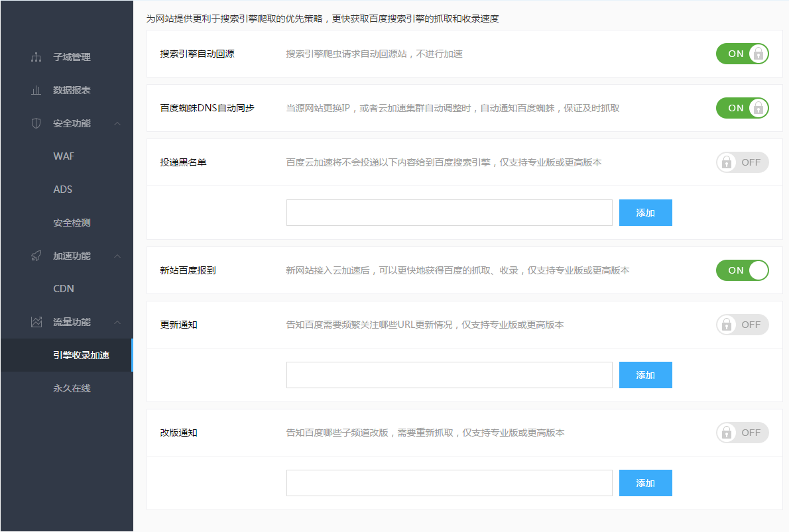Viewport: 789px width, 532px height.
Task: Toggle the 更新通知 OFF switch
Action: pyautogui.click(x=742, y=325)
